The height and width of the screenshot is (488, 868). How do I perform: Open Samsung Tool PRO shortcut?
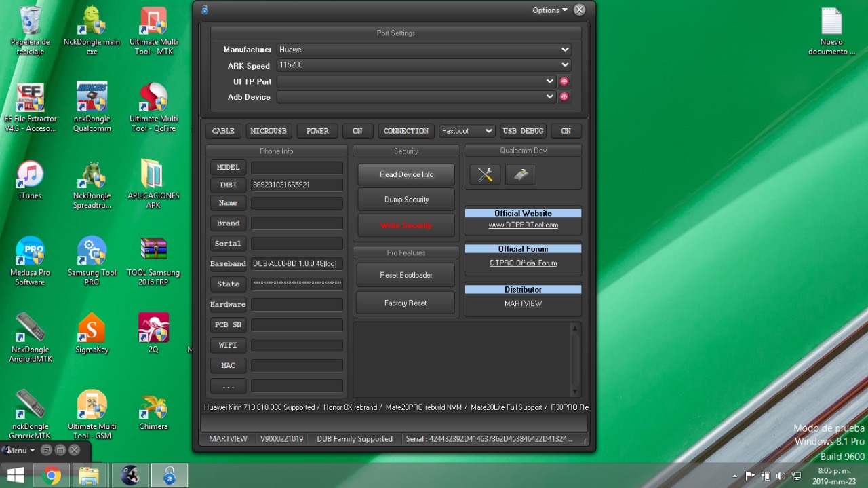92,261
